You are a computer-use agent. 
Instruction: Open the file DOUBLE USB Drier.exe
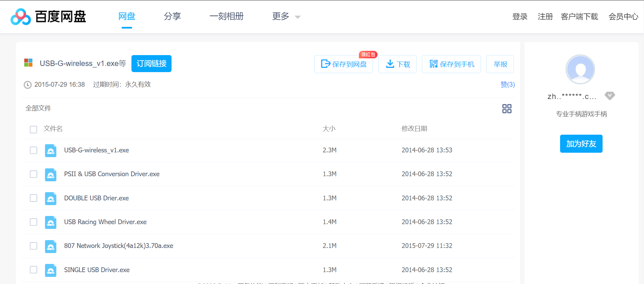tap(96, 198)
